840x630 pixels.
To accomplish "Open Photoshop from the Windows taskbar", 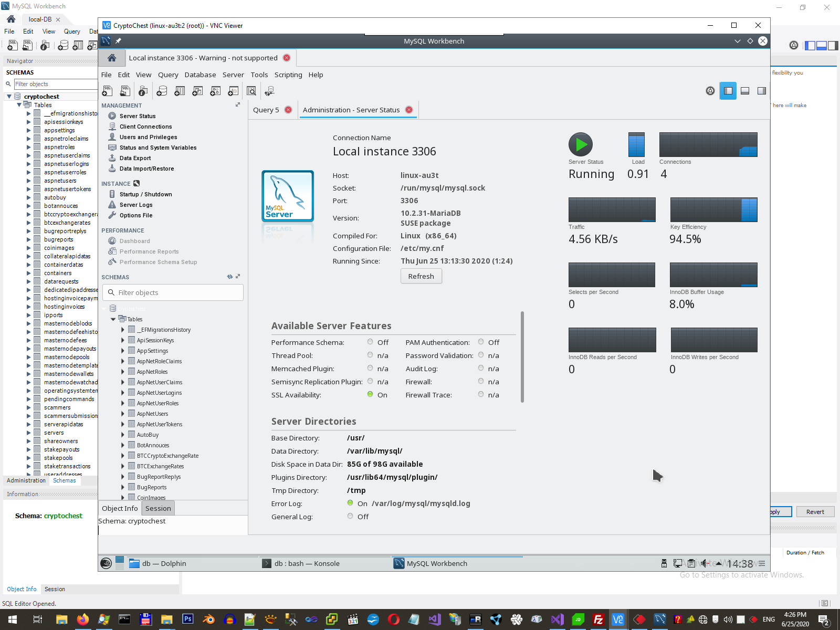I will click(187, 619).
